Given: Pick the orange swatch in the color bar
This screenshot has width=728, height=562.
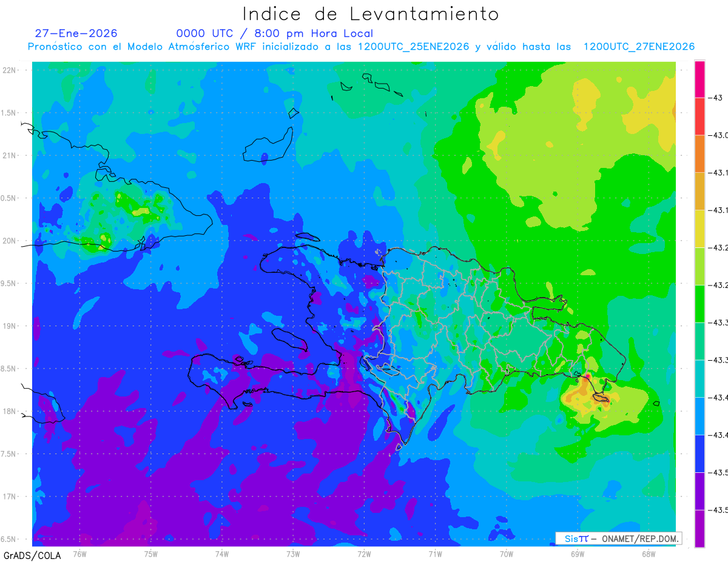Looking at the screenshot, I should pyautogui.click(x=699, y=154).
